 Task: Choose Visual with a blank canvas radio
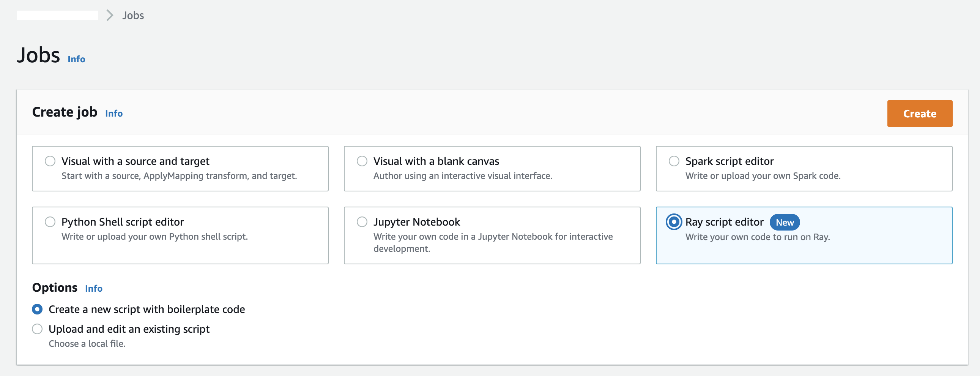(362, 161)
